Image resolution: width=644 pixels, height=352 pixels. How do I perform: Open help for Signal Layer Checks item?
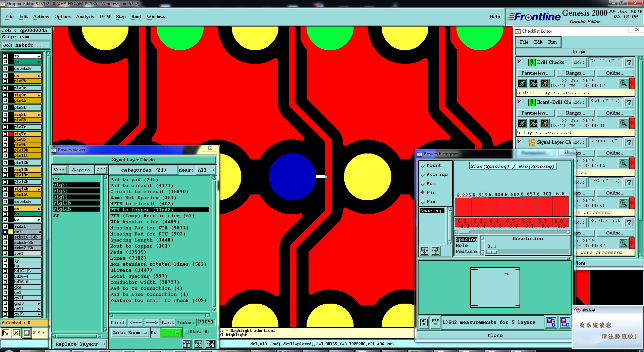pos(629,142)
